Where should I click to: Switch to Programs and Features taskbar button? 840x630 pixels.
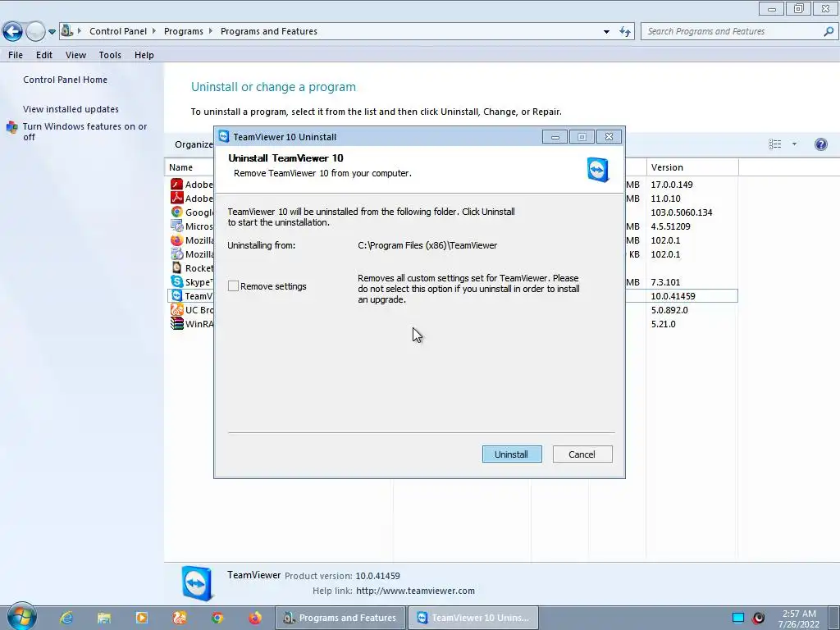tap(340, 618)
